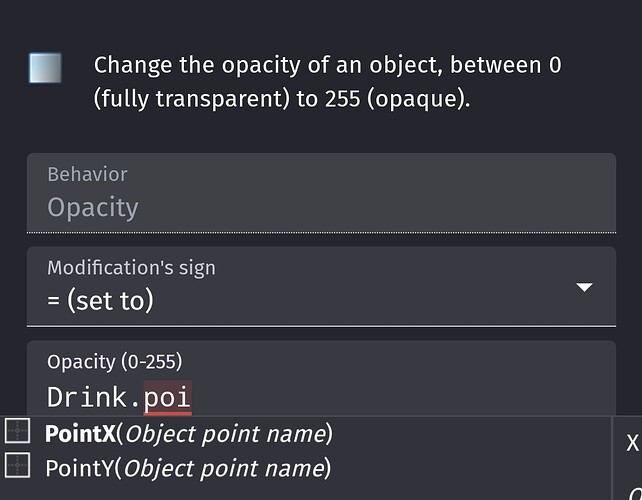Image resolution: width=642 pixels, height=500 pixels.
Task: Click the "Modification's sign" label
Action: pos(131,267)
